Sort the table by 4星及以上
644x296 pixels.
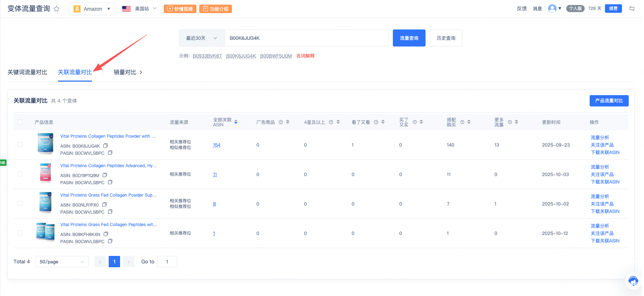pos(338,122)
